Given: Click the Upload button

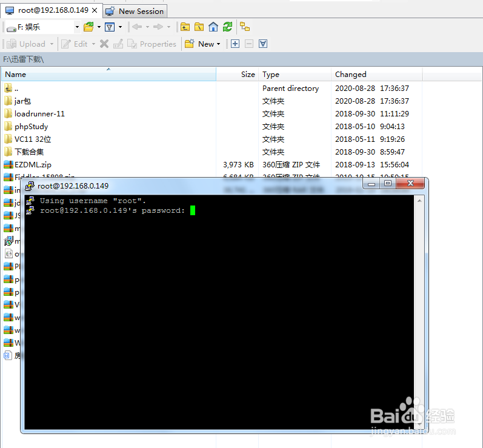Looking at the screenshot, I should coord(26,44).
